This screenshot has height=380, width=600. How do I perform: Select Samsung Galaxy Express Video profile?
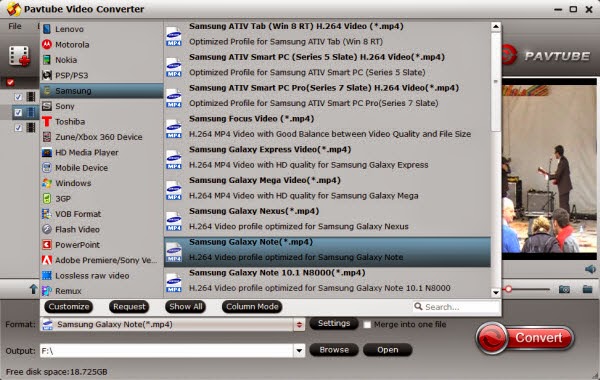327,157
